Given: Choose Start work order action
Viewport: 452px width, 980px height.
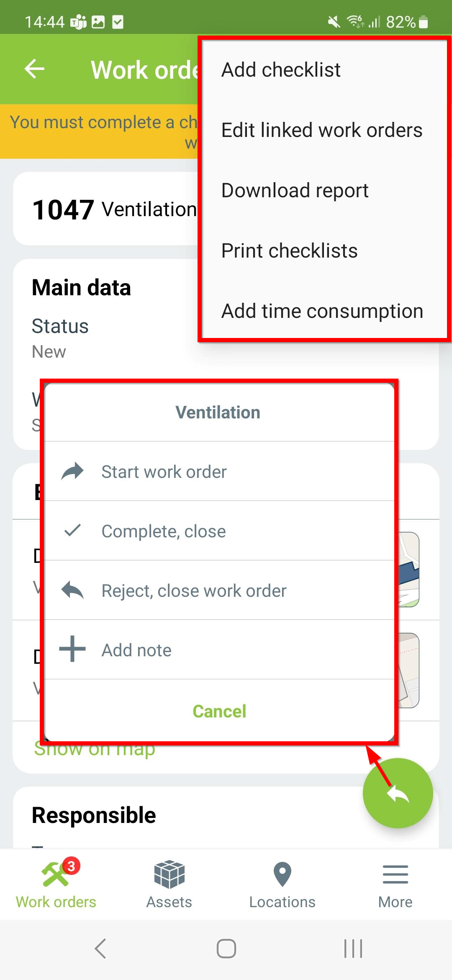Looking at the screenshot, I should (x=219, y=472).
